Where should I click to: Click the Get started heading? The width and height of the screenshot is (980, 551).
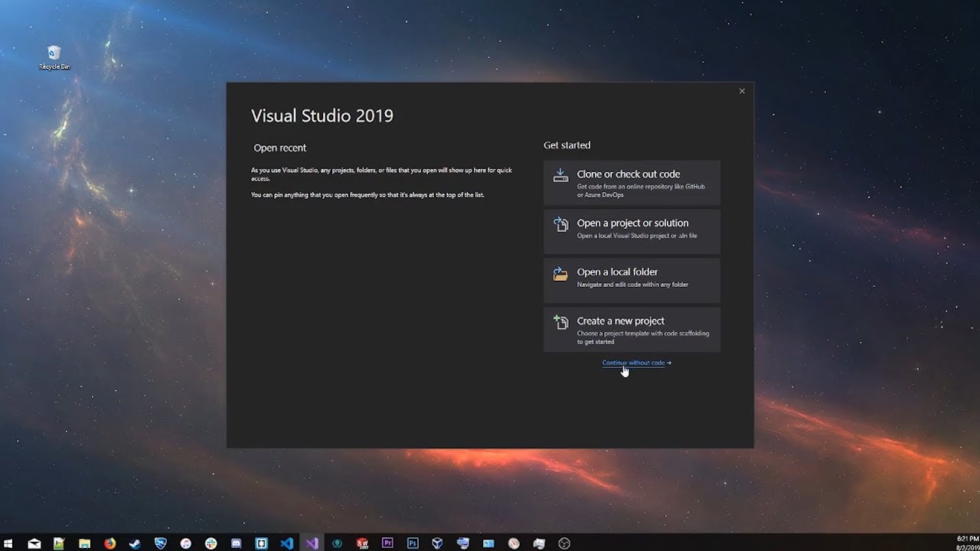coord(567,145)
